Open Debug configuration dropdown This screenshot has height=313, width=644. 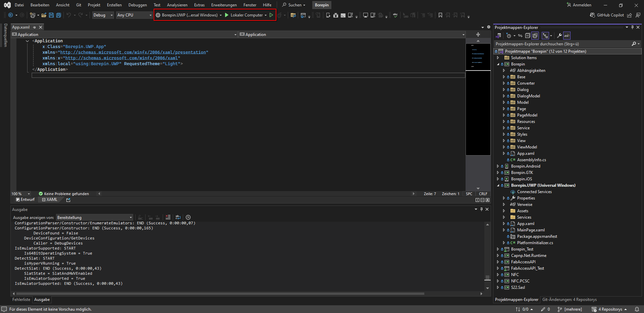pos(103,15)
